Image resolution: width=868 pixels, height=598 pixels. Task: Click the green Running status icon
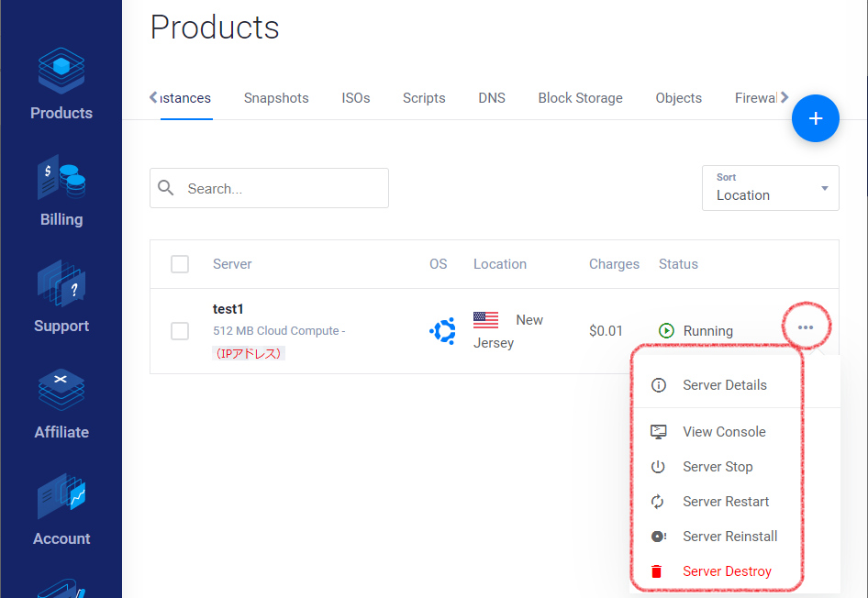[666, 331]
